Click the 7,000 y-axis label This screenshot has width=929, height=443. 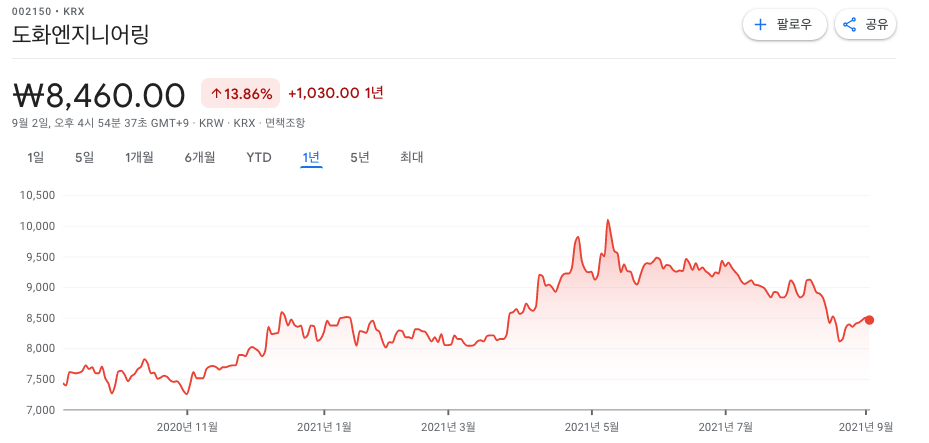(x=42, y=410)
